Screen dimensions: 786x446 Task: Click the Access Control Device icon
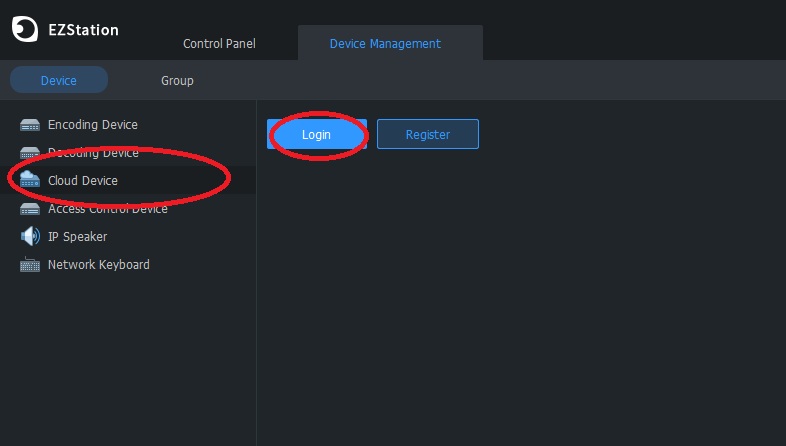[30, 209]
